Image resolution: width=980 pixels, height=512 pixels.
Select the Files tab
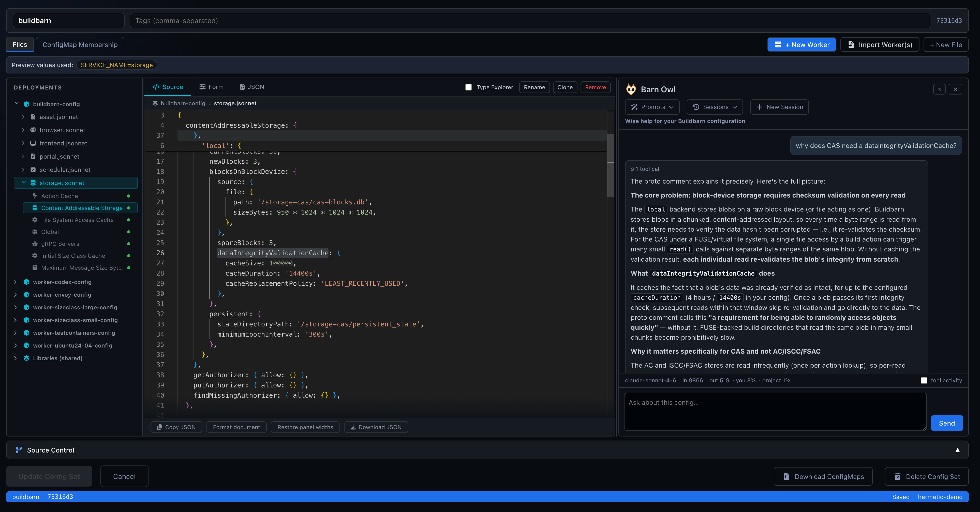pos(20,44)
